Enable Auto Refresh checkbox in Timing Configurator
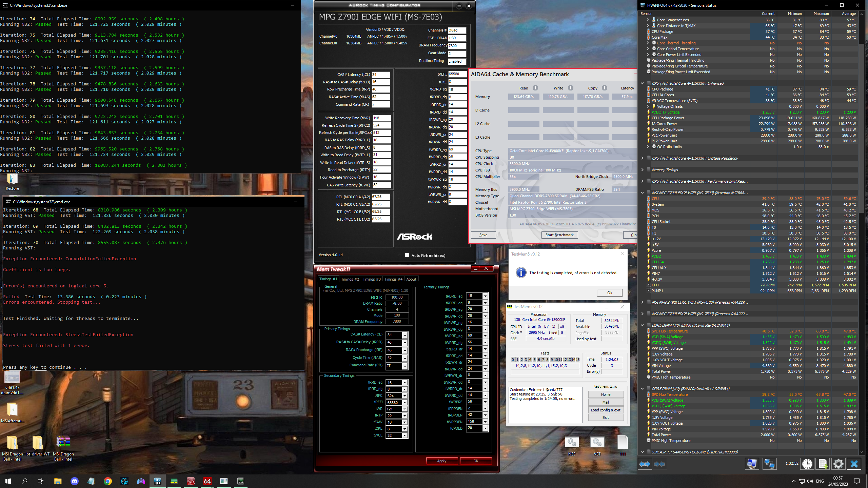The height and width of the screenshot is (488, 868). click(407, 255)
